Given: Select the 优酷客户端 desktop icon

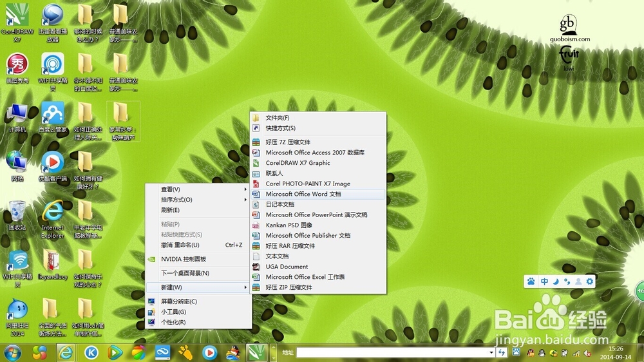Looking at the screenshot, I should (x=53, y=166).
